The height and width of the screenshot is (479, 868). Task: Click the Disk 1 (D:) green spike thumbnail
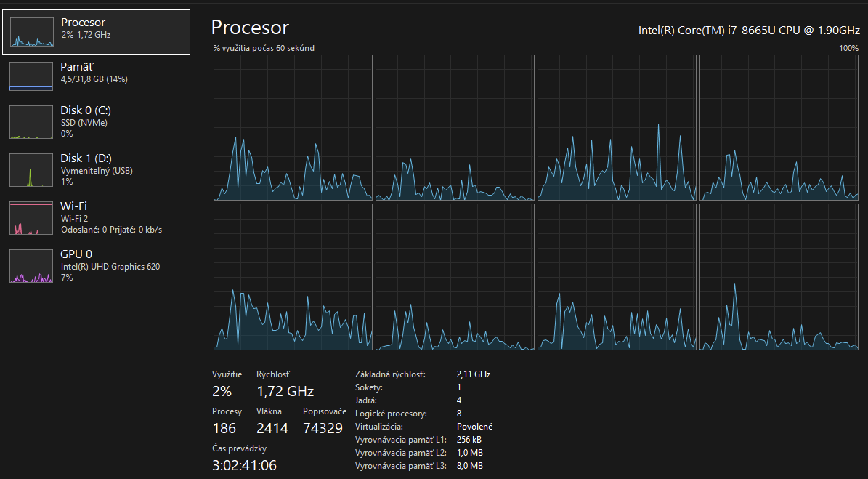coord(31,170)
